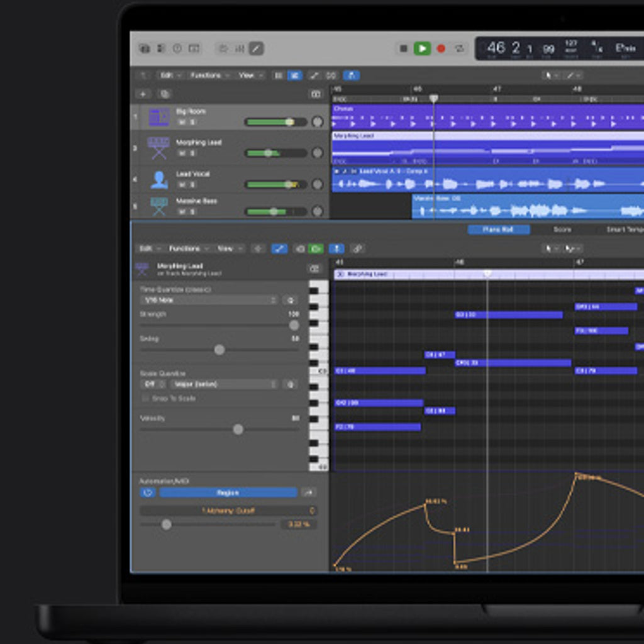The image size is (644, 644).
Task: Click Q button beside Scale Quantize
Action: coord(290,384)
